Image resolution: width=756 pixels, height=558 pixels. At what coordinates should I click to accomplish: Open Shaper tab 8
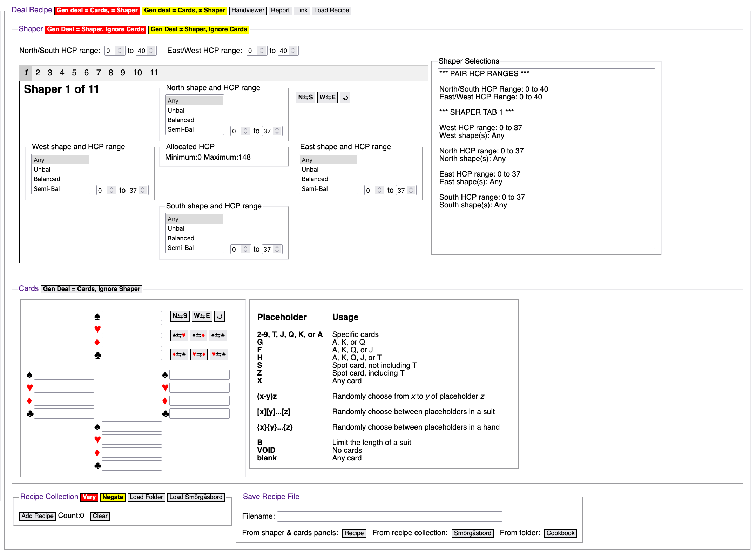click(111, 73)
